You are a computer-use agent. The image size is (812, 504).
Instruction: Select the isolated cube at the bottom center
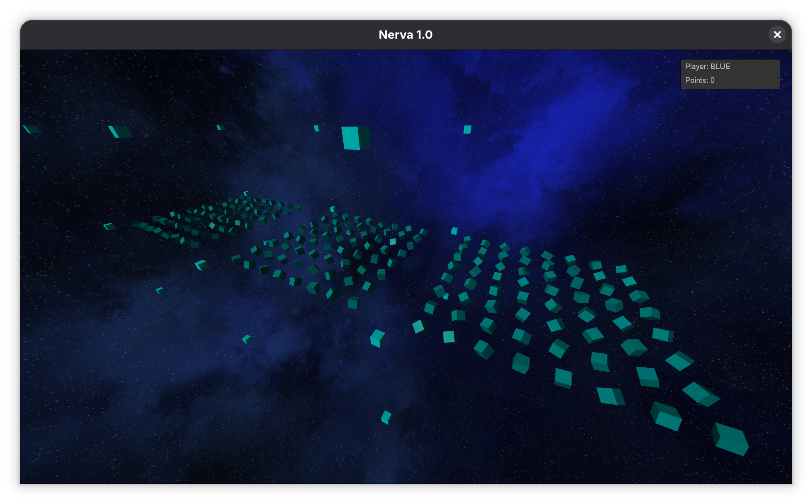point(386,417)
